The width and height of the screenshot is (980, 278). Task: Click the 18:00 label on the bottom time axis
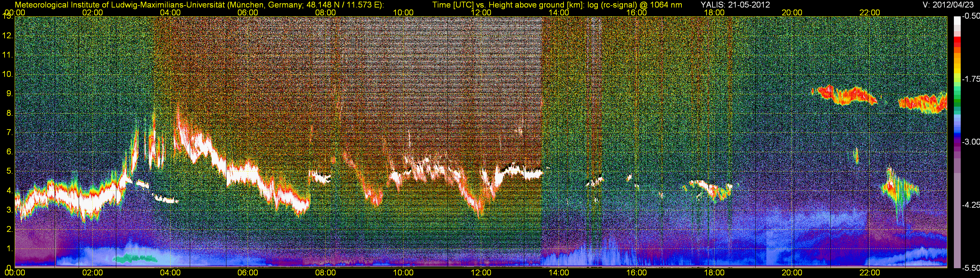(x=714, y=273)
